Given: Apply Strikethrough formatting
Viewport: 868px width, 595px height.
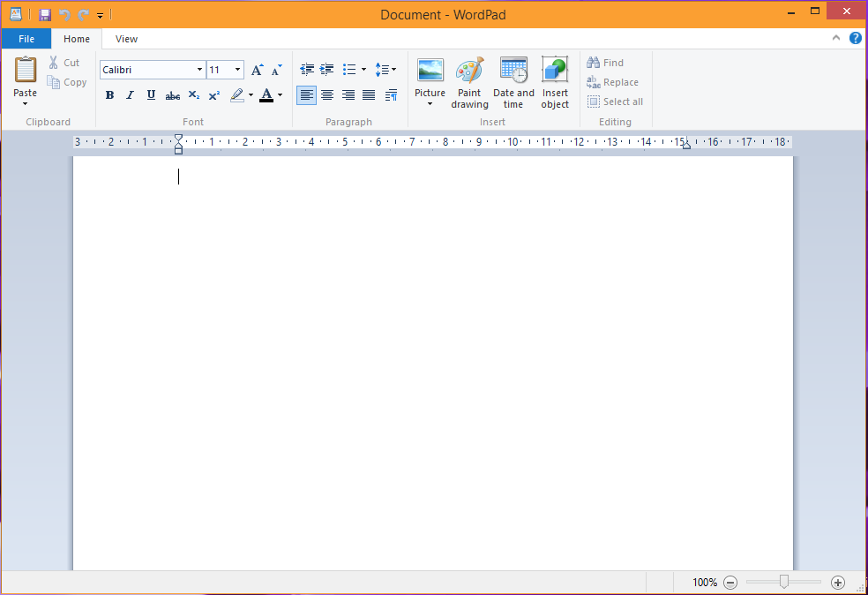Looking at the screenshot, I should click(173, 95).
